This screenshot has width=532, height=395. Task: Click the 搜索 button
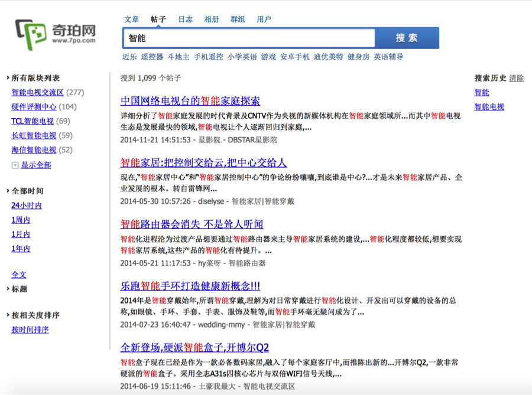click(407, 38)
